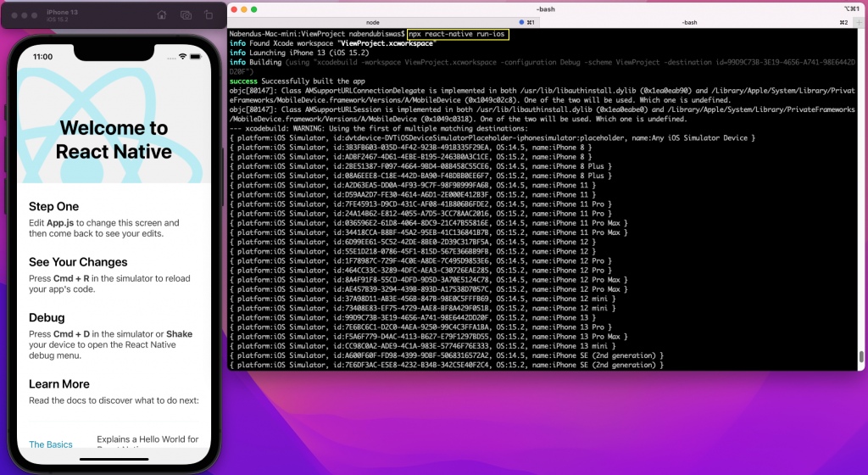Click 'Explains a Hello World for' text
The image size is (868, 475).
click(147, 439)
